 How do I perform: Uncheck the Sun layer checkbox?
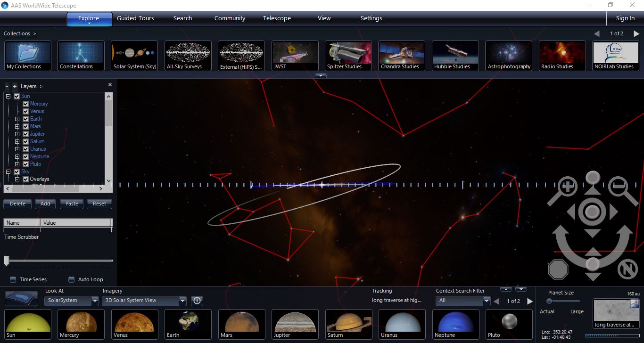tap(17, 96)
